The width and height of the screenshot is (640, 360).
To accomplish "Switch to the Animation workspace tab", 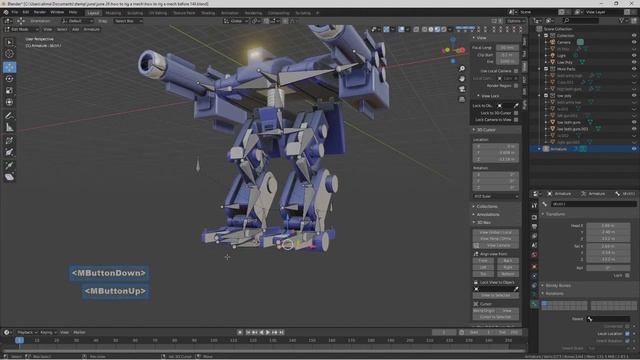I will (230, 13).
